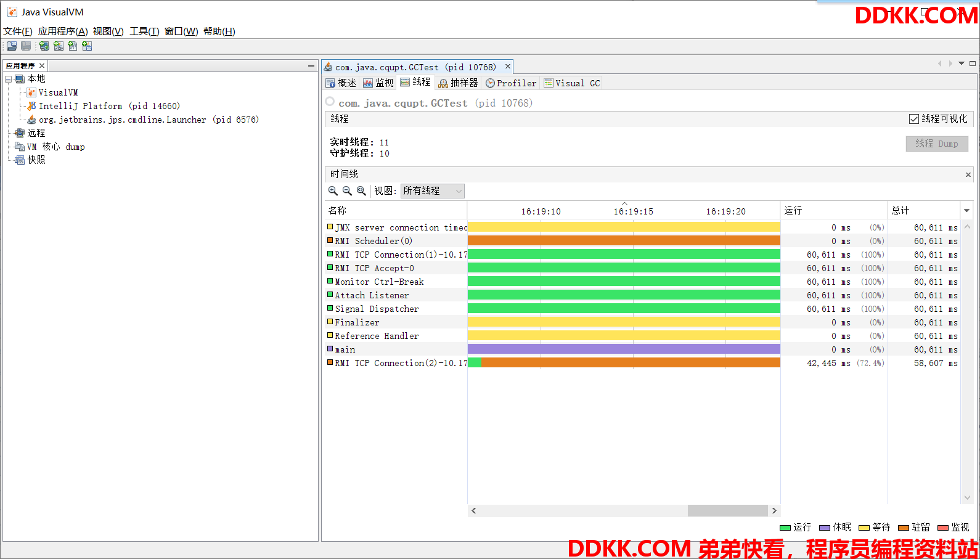Click the thread table vertical scroll down arrow
This screenshot has height=559, width=980.
point(967,498)
